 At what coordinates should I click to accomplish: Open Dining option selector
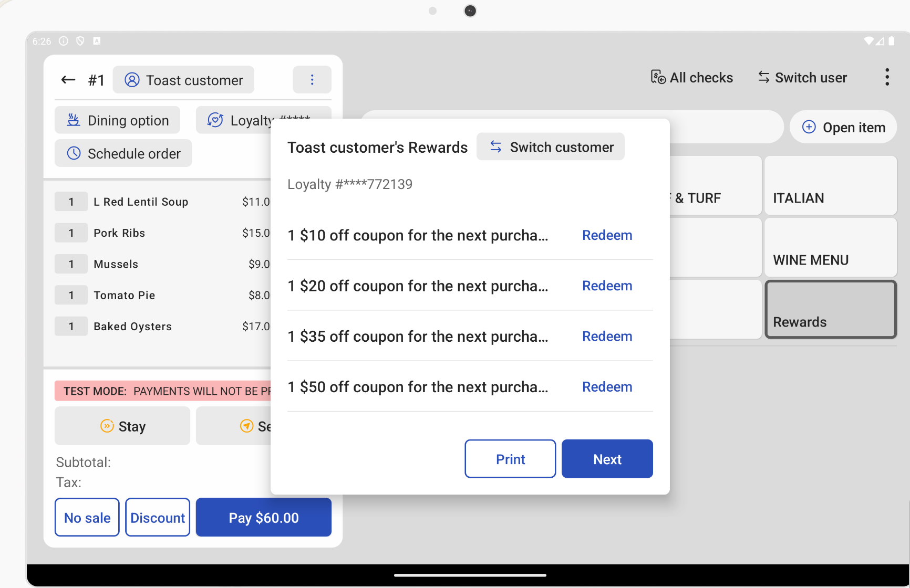click(118, 120)
